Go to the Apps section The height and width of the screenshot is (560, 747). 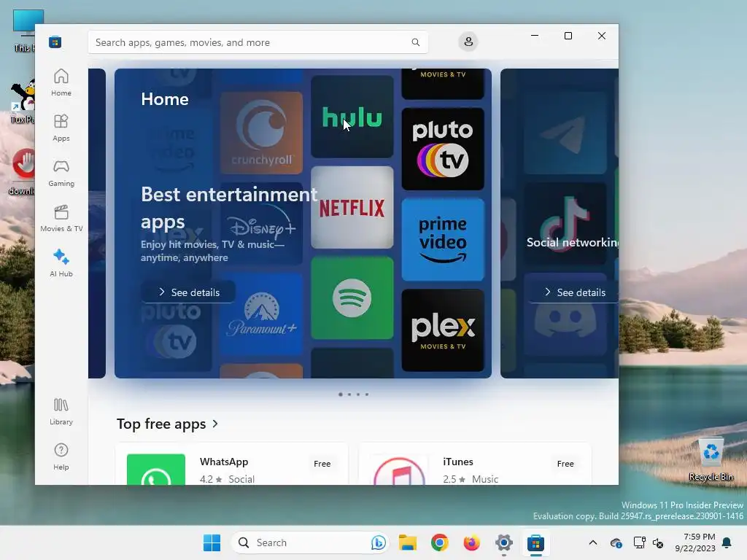pyautogui.click(x=61, y=128)
